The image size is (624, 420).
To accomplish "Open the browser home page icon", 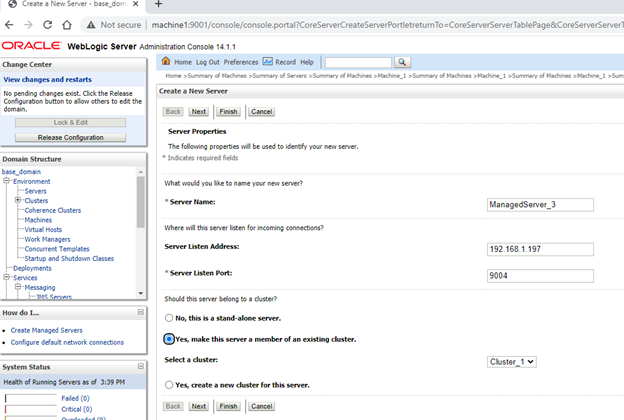I will tap(67, 25).
